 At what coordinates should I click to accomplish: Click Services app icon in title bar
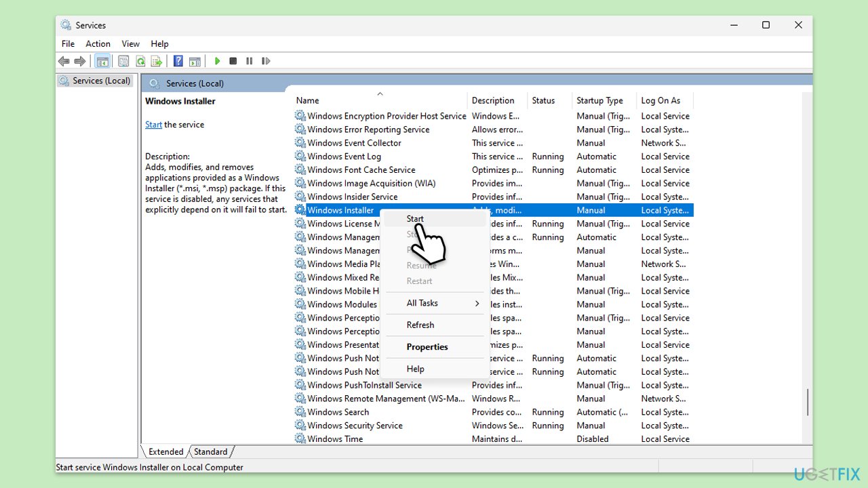click(66, 25)
